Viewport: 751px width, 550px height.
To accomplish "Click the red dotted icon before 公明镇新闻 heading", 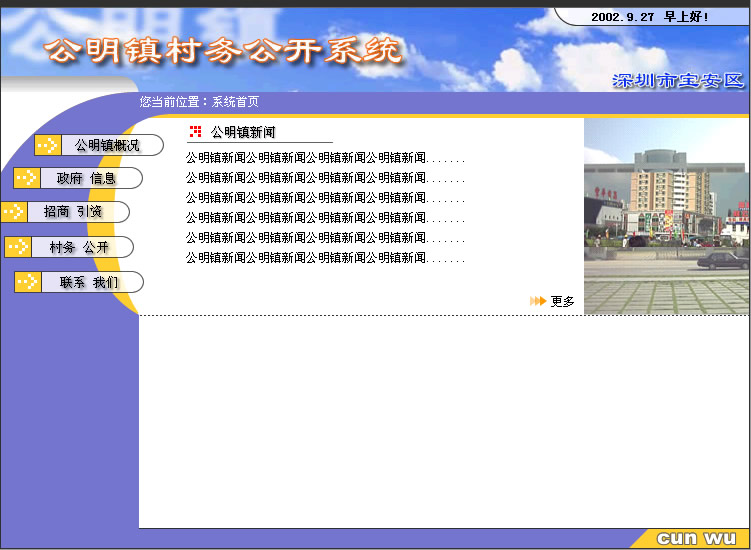I will coord(195,131).
